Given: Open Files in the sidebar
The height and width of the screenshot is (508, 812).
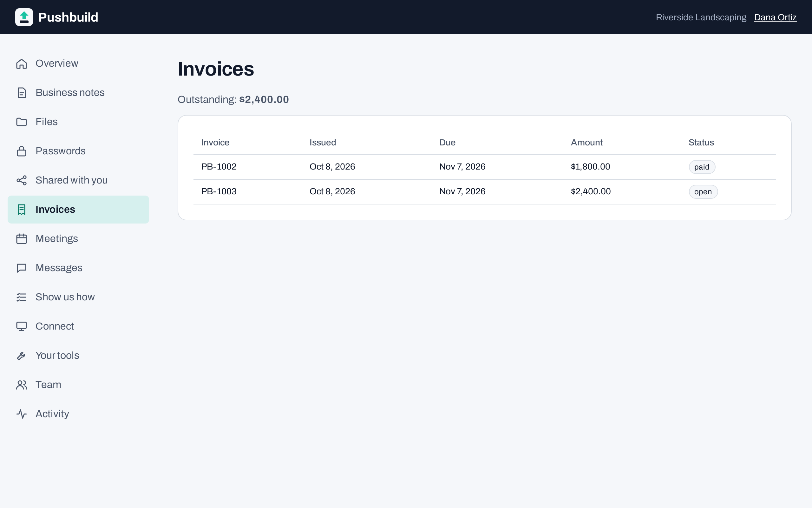Looking at the screenshot, I should point(78,122).
